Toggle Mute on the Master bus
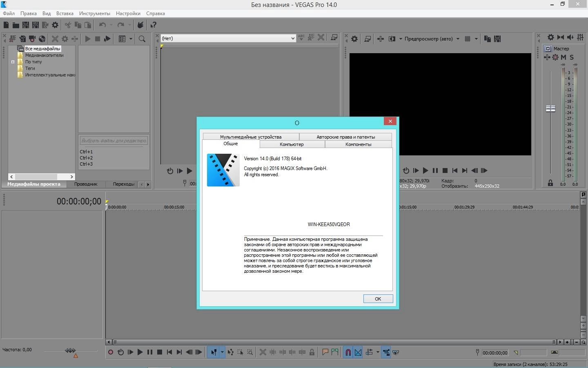Image resolution: width=588 pixels, height=368 pixels. pos(563,57)
